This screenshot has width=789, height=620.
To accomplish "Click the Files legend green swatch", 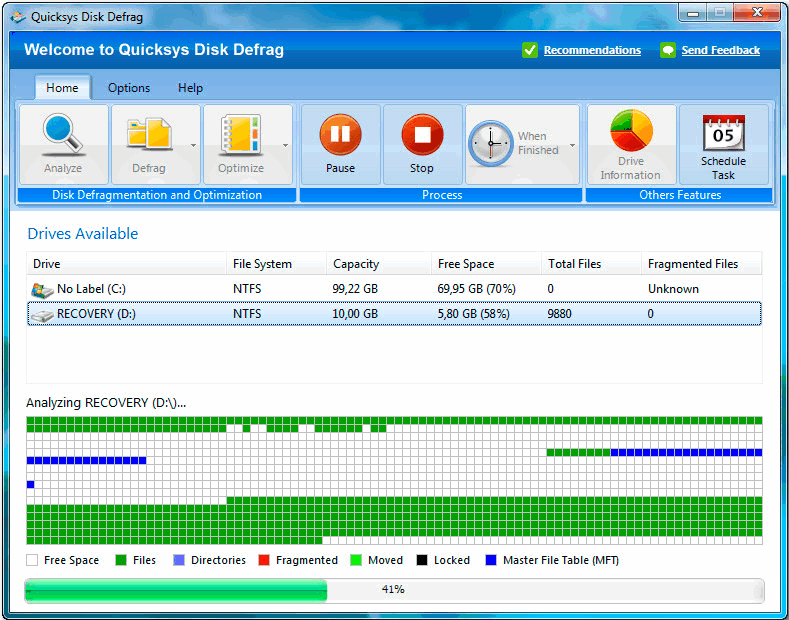I will click(x=121, y=560).
